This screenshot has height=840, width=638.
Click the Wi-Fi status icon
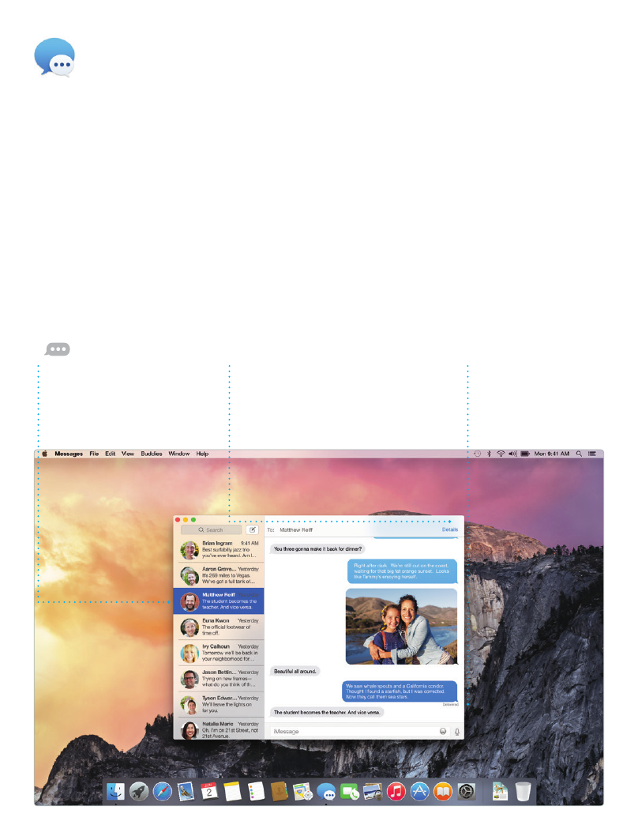[x=501, y=454]
